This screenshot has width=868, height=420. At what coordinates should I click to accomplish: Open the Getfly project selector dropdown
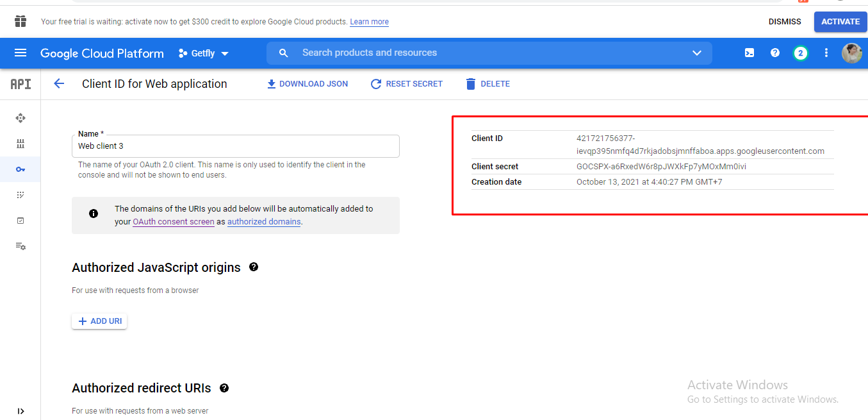click(203, 53)
